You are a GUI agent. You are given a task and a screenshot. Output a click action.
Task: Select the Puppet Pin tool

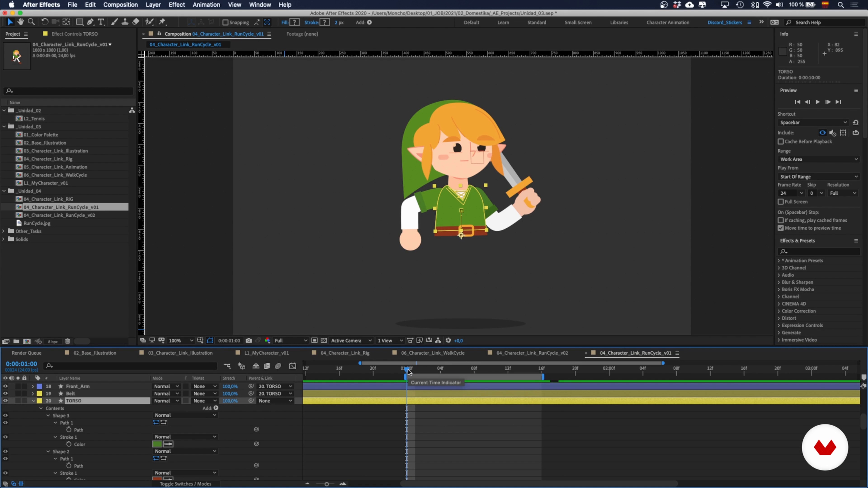pos(163,22)
